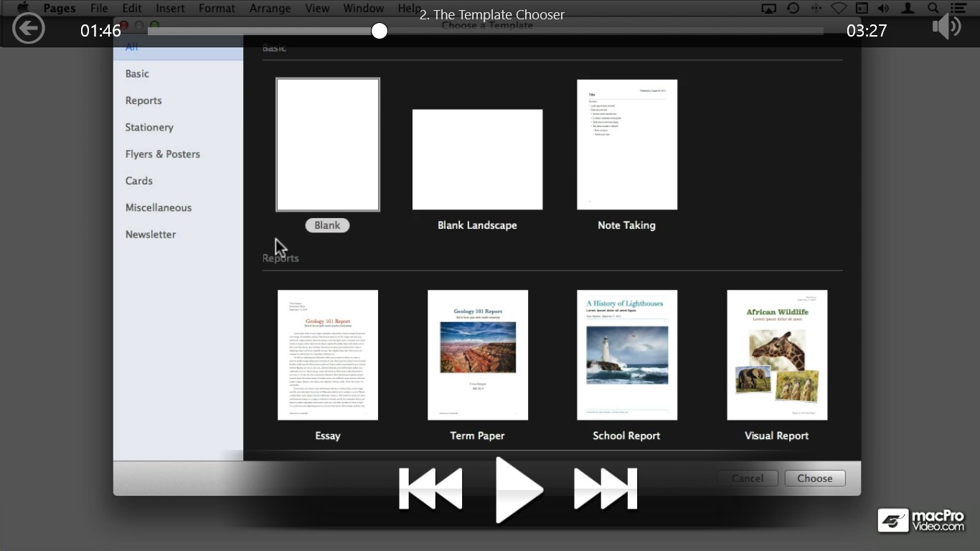Click the video progress slider knob
The image size is (980, 551).
tap(380, 31)
